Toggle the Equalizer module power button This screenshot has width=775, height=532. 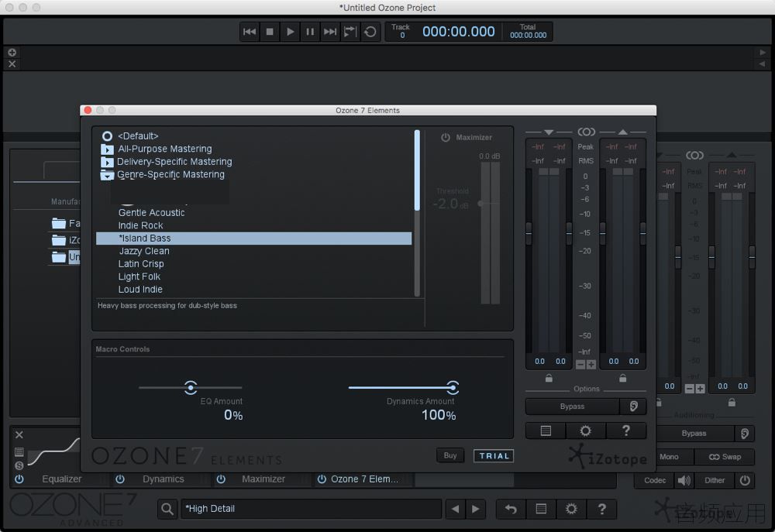(19, 479)
